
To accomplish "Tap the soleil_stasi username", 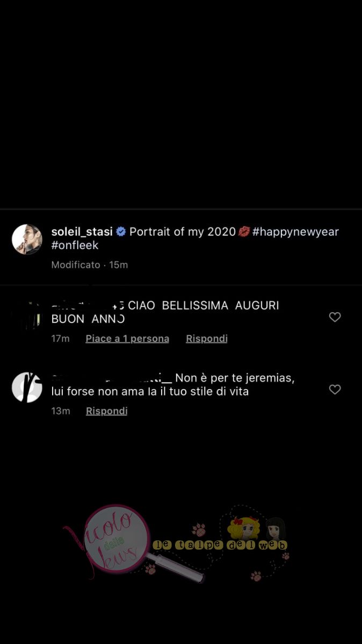I will click(x=82, y=232).
